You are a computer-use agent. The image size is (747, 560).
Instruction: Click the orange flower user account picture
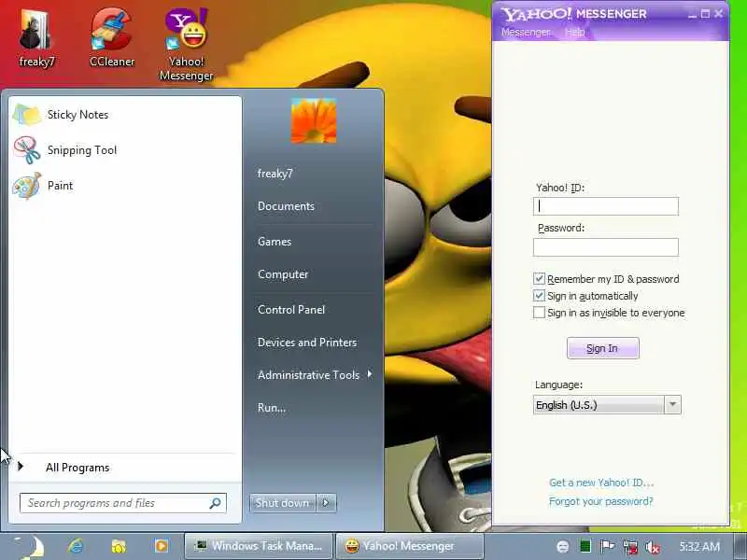click(x=314, y=121)
